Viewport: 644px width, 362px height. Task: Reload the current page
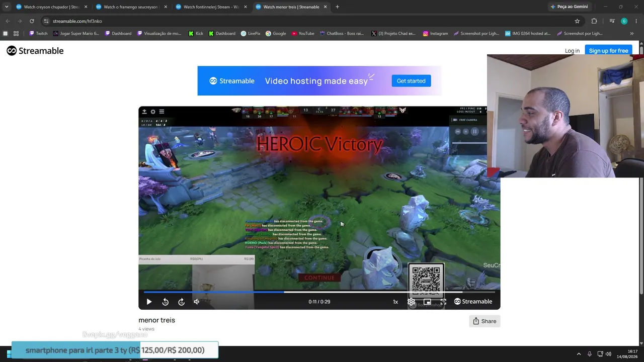point(32,21)
